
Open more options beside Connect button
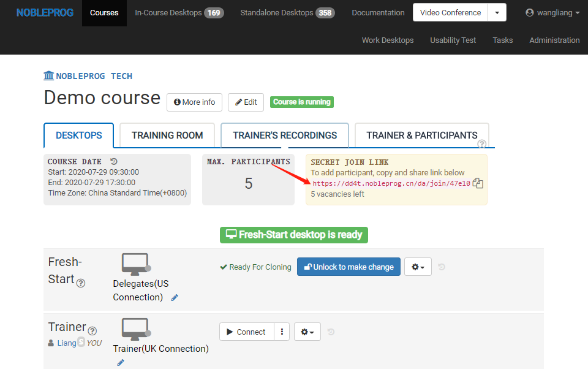point(282,332)
